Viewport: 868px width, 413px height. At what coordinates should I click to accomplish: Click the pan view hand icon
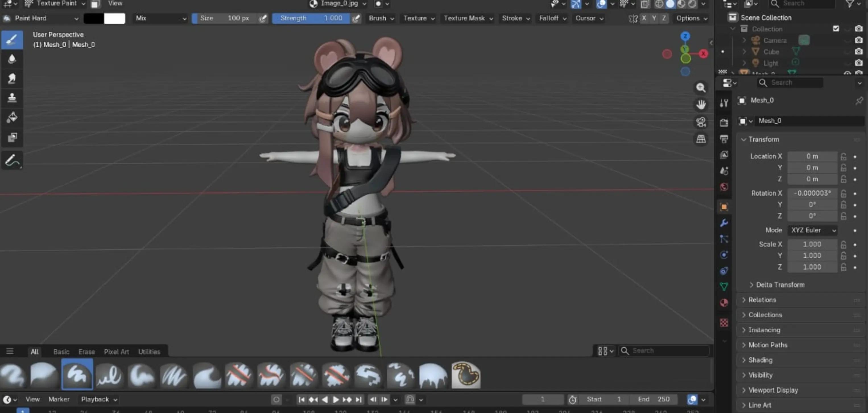(x=701, y=104)
